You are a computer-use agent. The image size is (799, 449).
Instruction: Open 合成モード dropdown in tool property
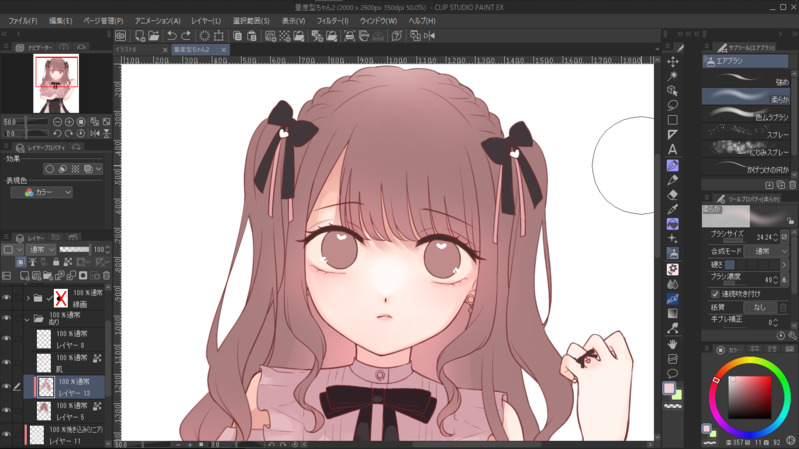[765, 251]
